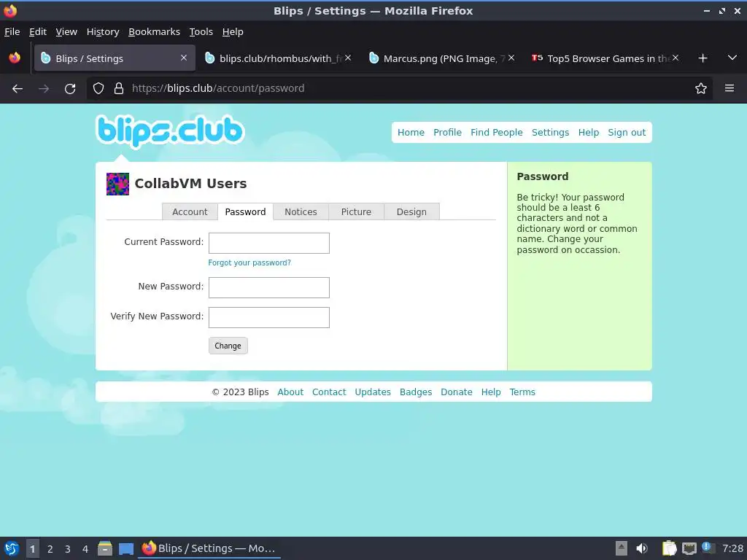This screenshot has width=747, height=560.
Task: Switch to the Notices settings tab
Action: (x=301, y=212)
